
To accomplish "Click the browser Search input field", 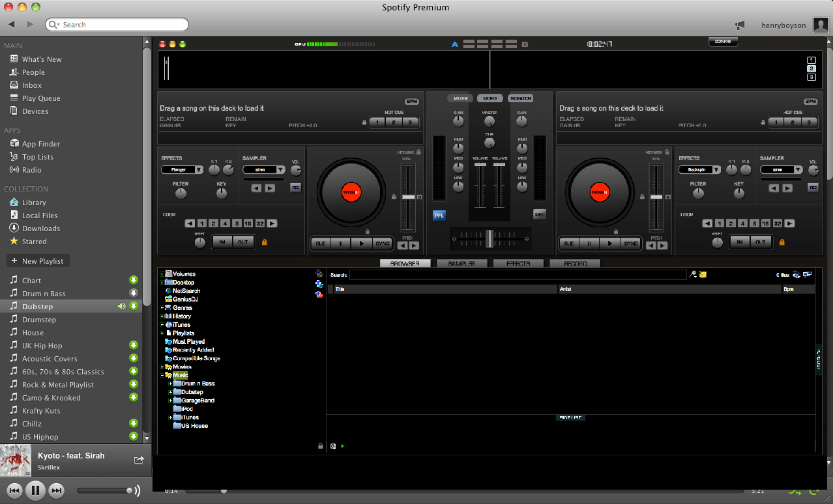I will 518,275.
